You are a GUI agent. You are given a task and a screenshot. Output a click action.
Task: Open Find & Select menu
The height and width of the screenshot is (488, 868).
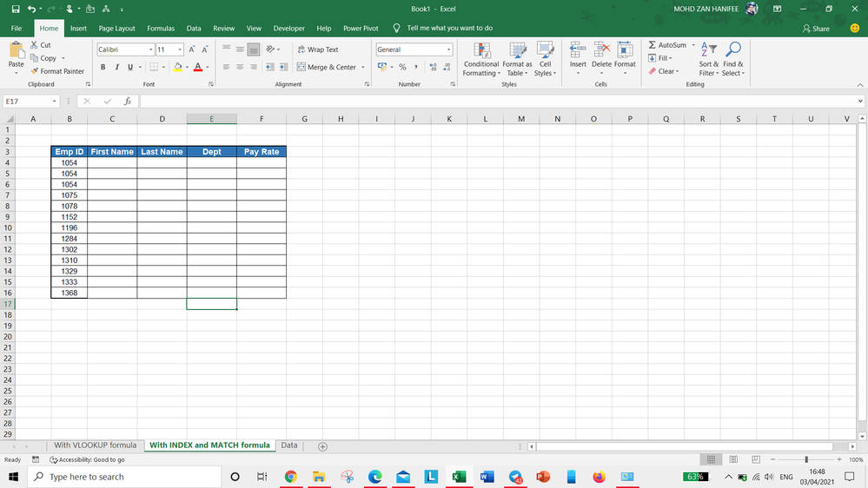click(x=733, y=59)
